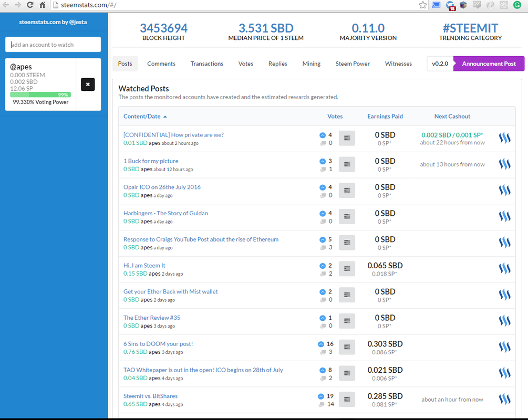Viewport: 528px width, 420px height.
Task: Click the @apes voting power progress bar
Action: [x=40, y=94]
